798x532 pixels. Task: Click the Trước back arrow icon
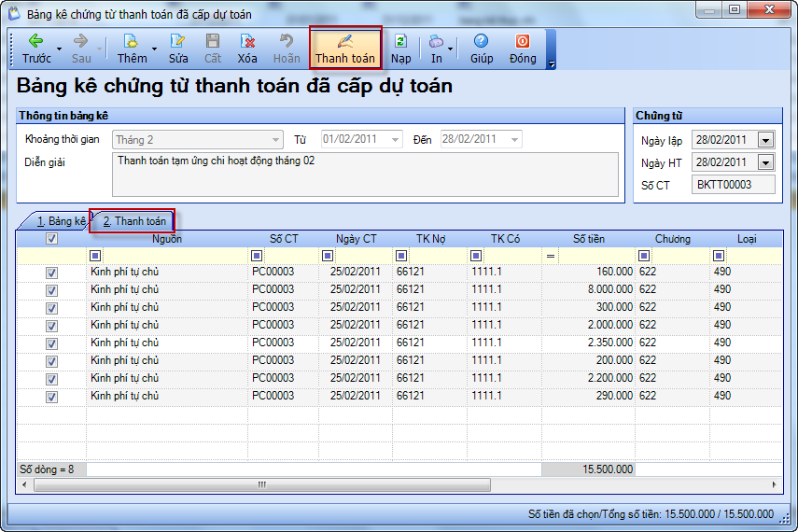tap(35, 42)
